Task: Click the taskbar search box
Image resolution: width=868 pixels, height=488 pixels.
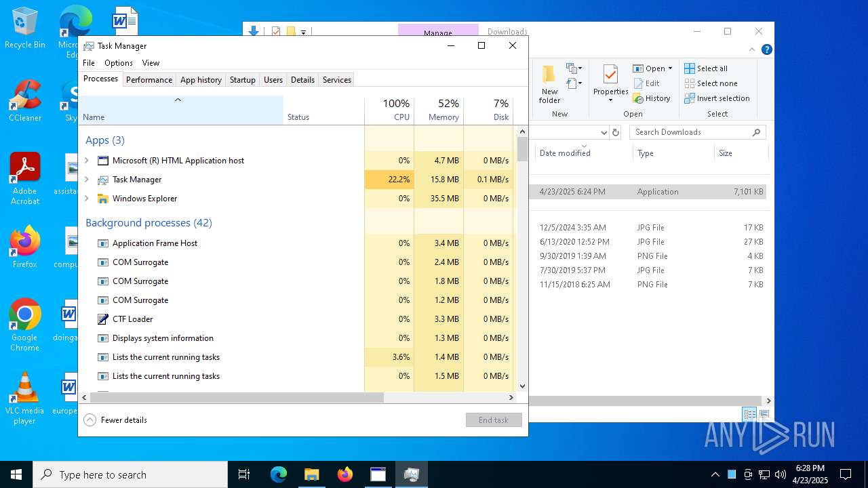Action: click(x=130, y=474)
